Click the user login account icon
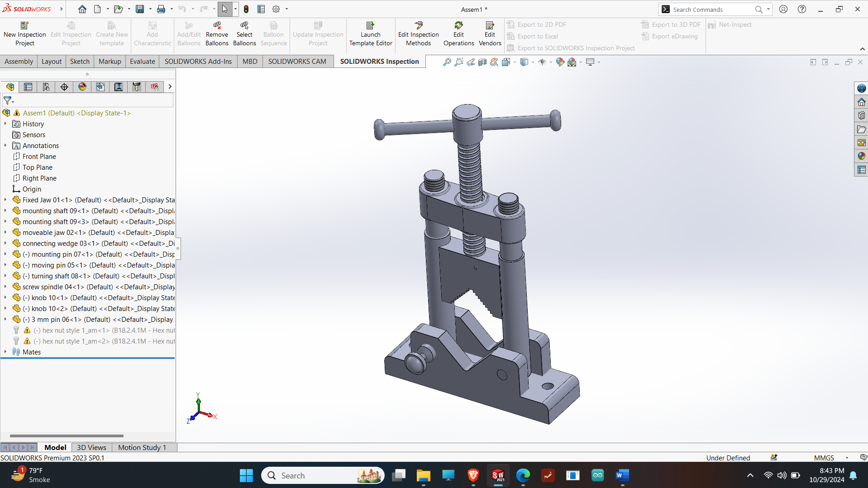Screen dimensions: 868x488 click(x=783, y=9)
